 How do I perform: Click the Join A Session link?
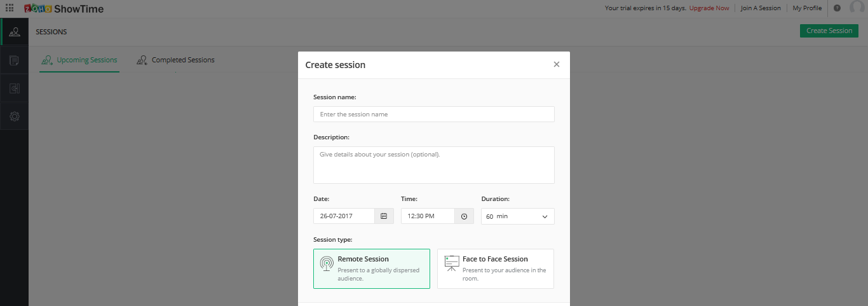tap(761, 8)
